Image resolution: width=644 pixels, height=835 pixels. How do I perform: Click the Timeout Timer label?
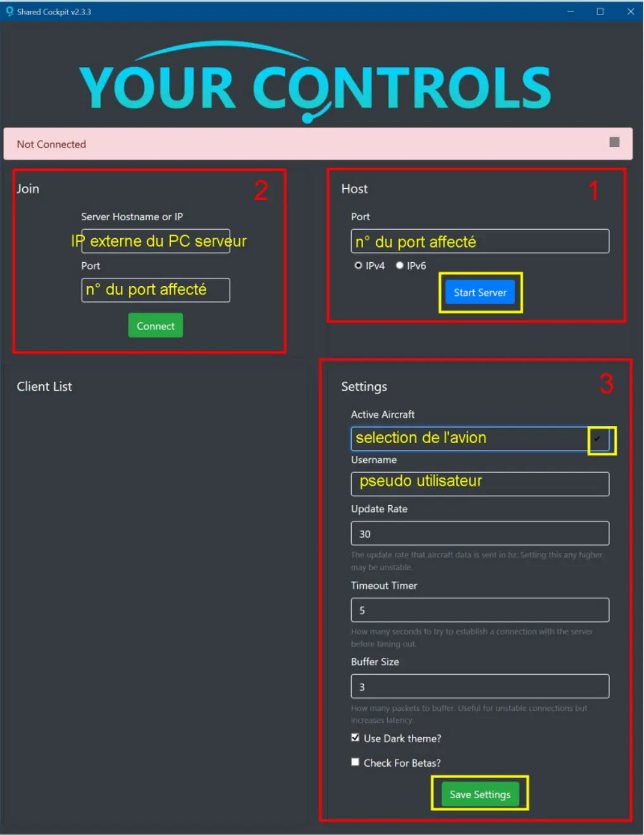coord(384,586)
